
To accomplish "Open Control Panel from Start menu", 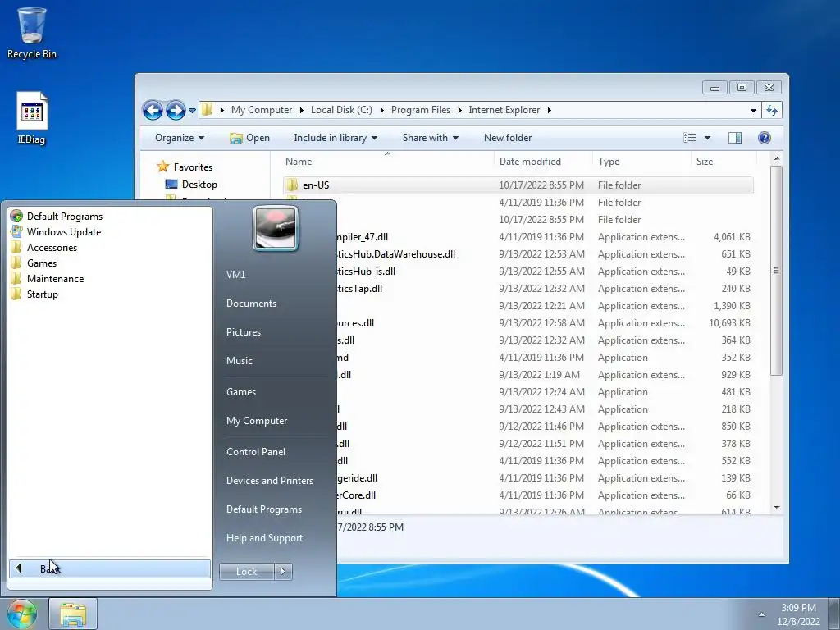I will click(x=256, y=452).
